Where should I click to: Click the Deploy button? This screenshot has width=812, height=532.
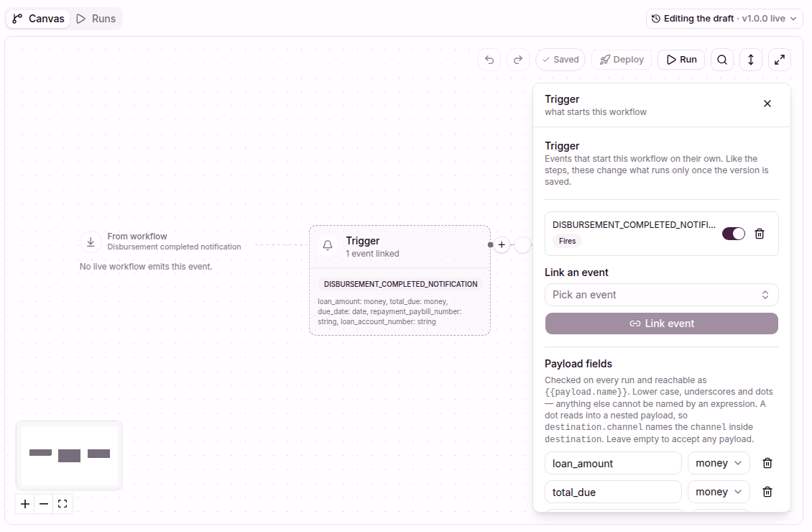[x=622, y=60]
